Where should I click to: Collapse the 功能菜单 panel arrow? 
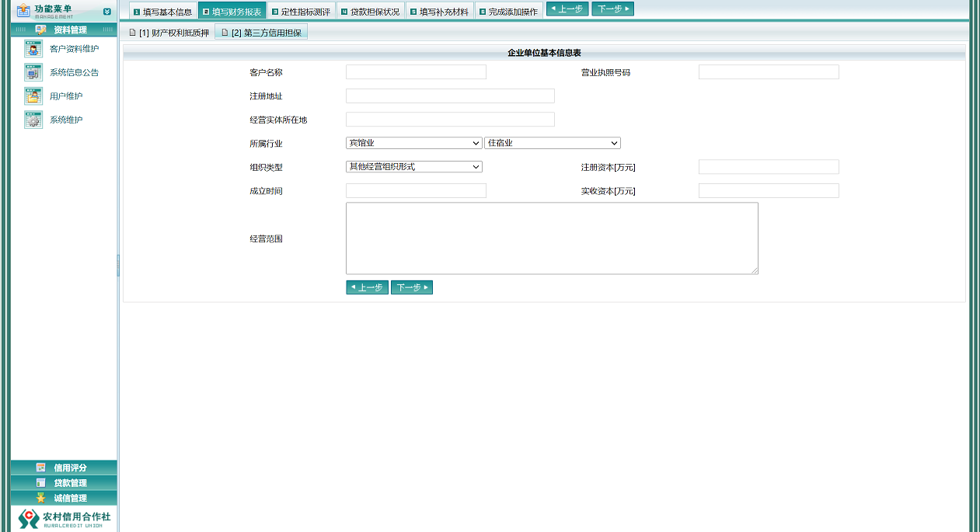point(106,11)
